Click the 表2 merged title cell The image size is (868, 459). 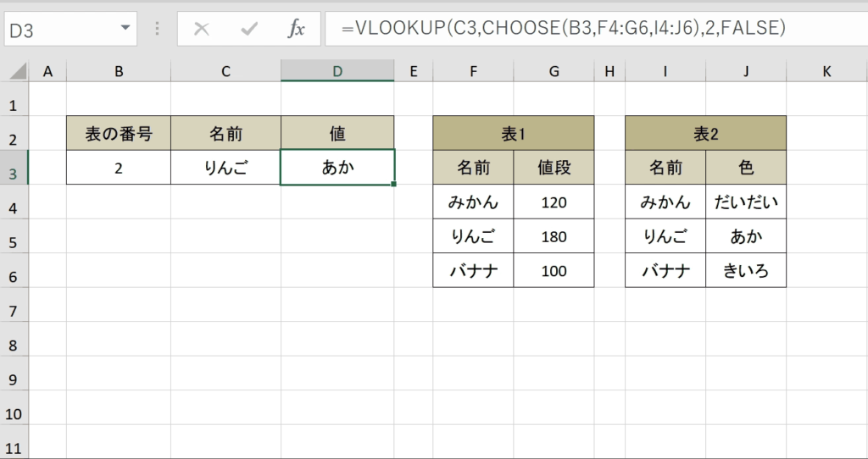[705, 133]
